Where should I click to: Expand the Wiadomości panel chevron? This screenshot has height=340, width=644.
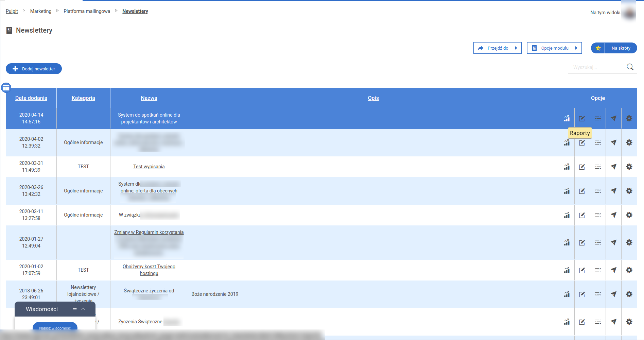[83, 309]
